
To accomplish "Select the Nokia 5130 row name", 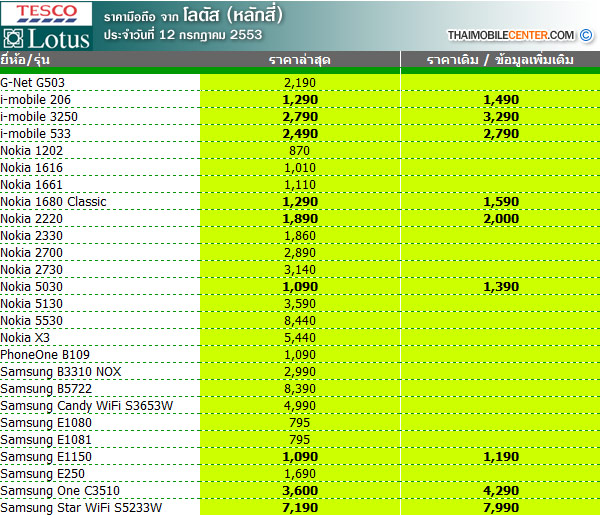I will pyautogui.click(x=31, y=303).
